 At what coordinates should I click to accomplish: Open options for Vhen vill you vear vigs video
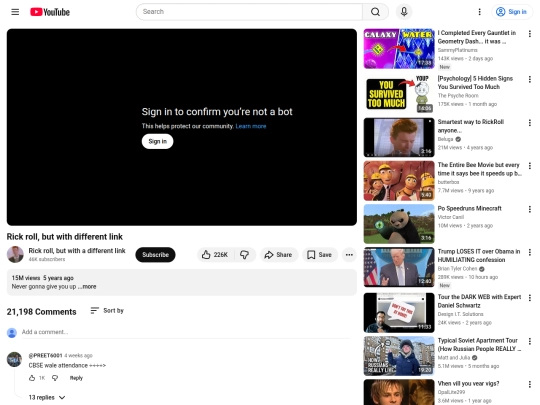[x=530, y=384]
